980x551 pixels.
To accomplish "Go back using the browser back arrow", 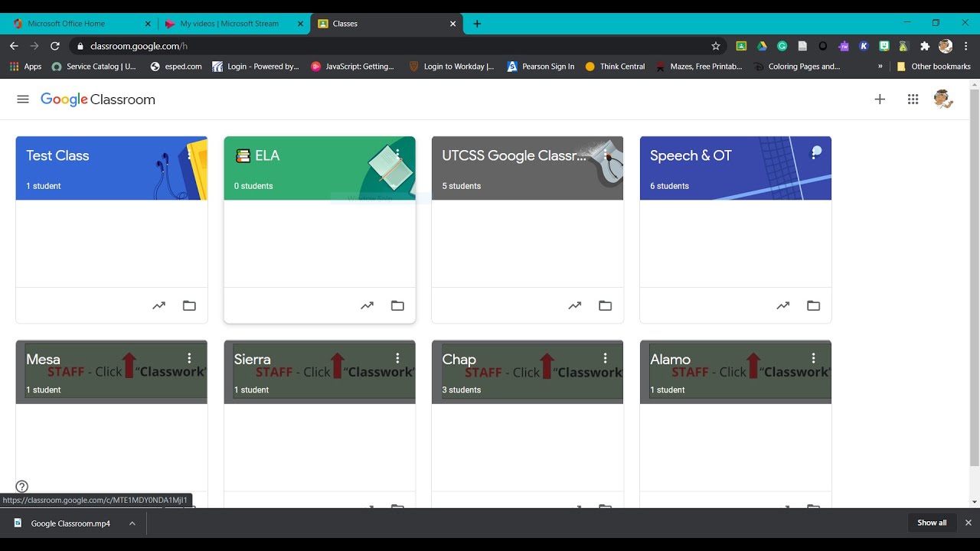I will pos(14,46).
